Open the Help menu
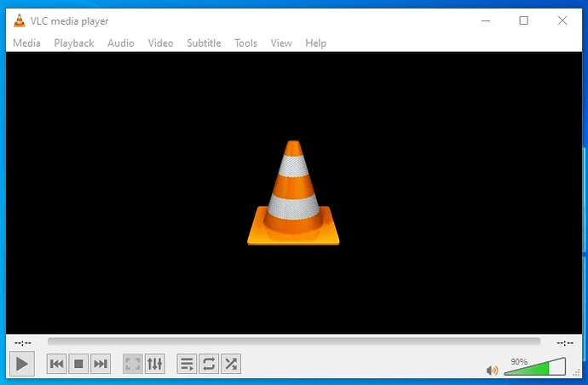 [316, 43]
